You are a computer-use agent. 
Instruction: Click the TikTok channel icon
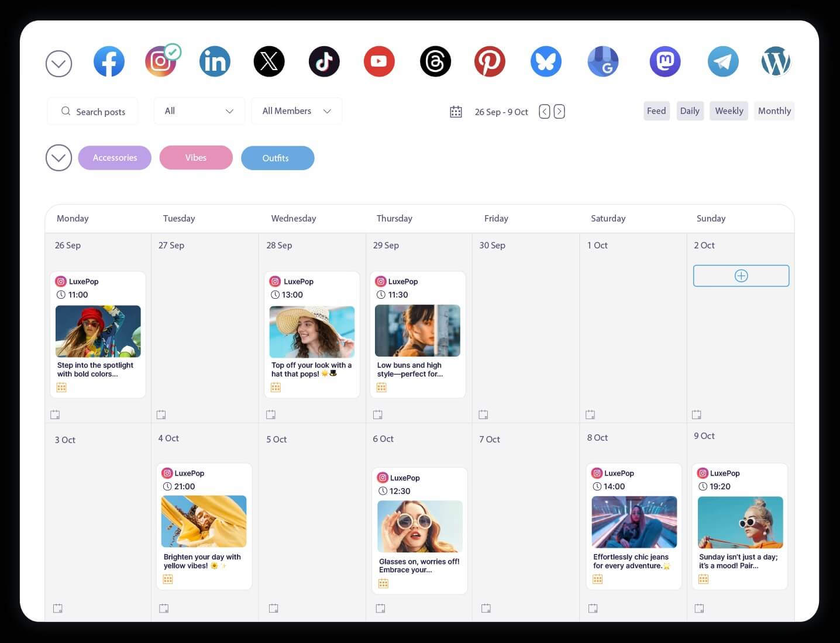324,61
